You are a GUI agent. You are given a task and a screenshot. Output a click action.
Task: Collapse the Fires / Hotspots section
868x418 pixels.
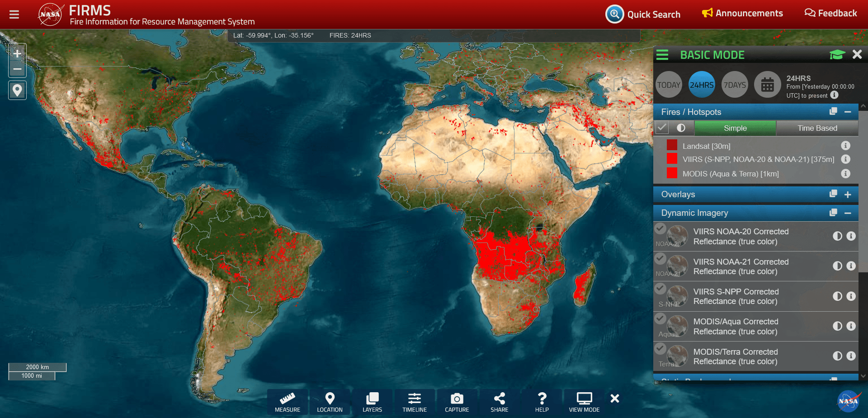click(x=848, y=112)
